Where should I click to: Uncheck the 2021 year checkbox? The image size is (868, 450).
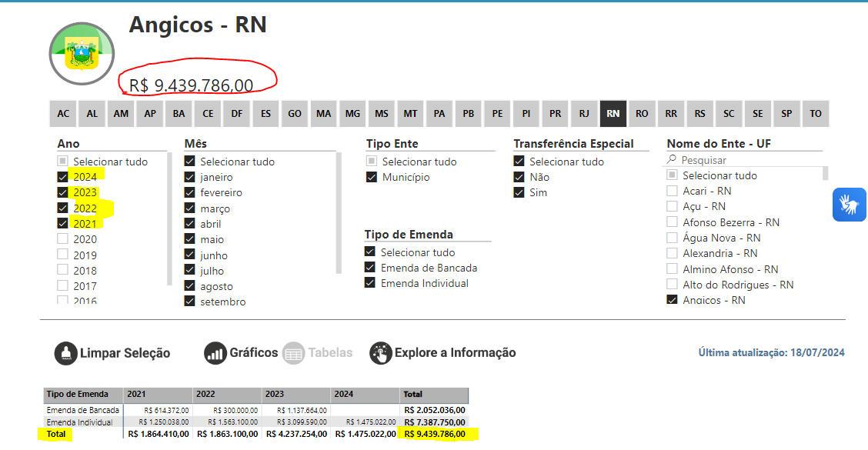click(x=62, y=223)
